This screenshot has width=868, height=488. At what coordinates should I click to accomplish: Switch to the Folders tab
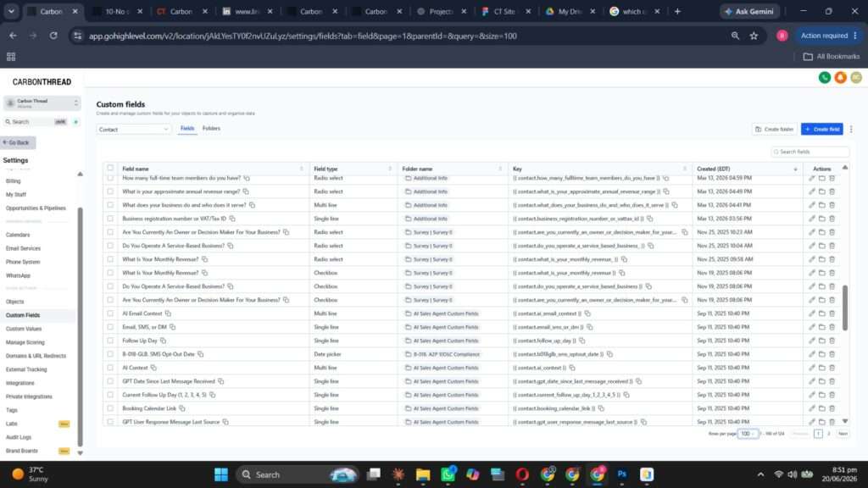click(x=211, y=129)
